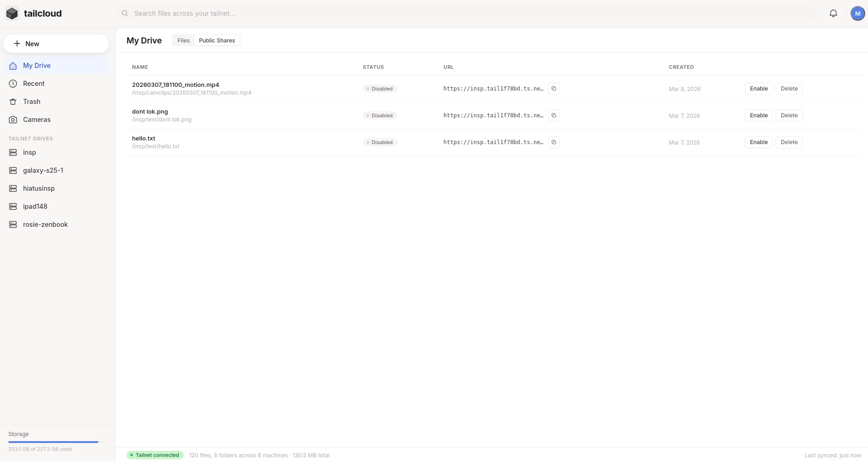The width and height of the screenshot is (868, 461).
Task: Click path /insp/test/hello.txt
Action: [156, 146]
